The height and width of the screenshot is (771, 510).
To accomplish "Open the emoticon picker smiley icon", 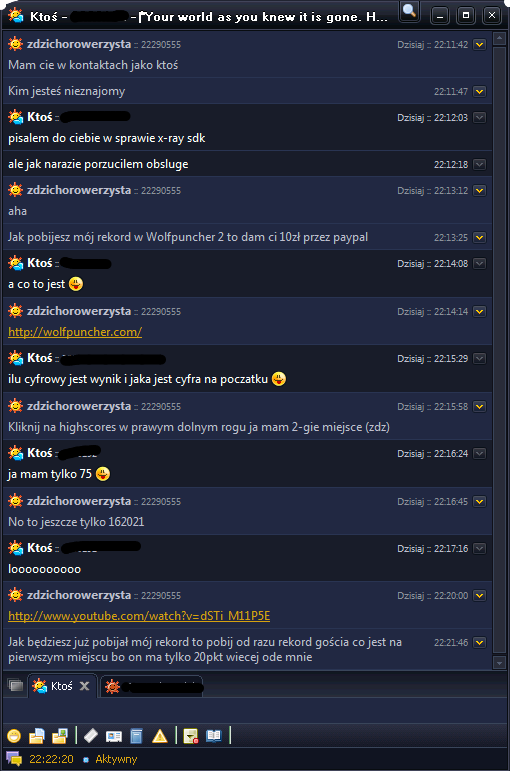I will pyautogui.click(x=14, y=736).
